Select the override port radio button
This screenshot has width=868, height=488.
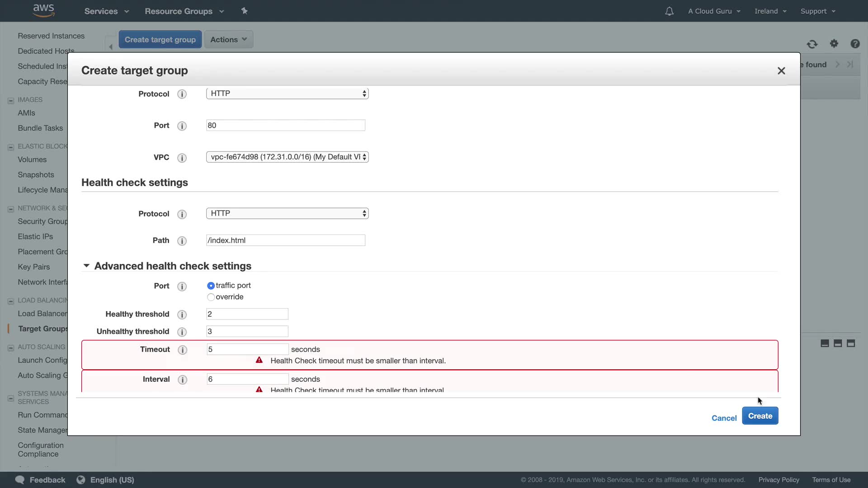click(211, 297)
